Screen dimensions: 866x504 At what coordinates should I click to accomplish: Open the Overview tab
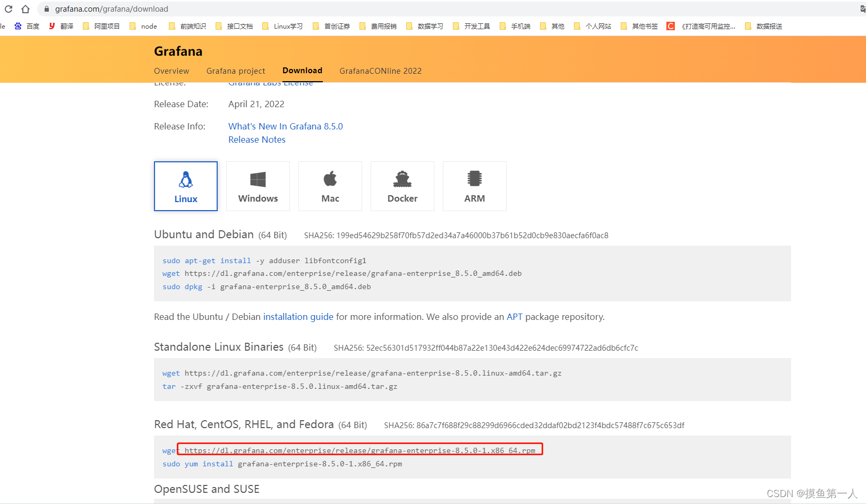tap(172, 71)
